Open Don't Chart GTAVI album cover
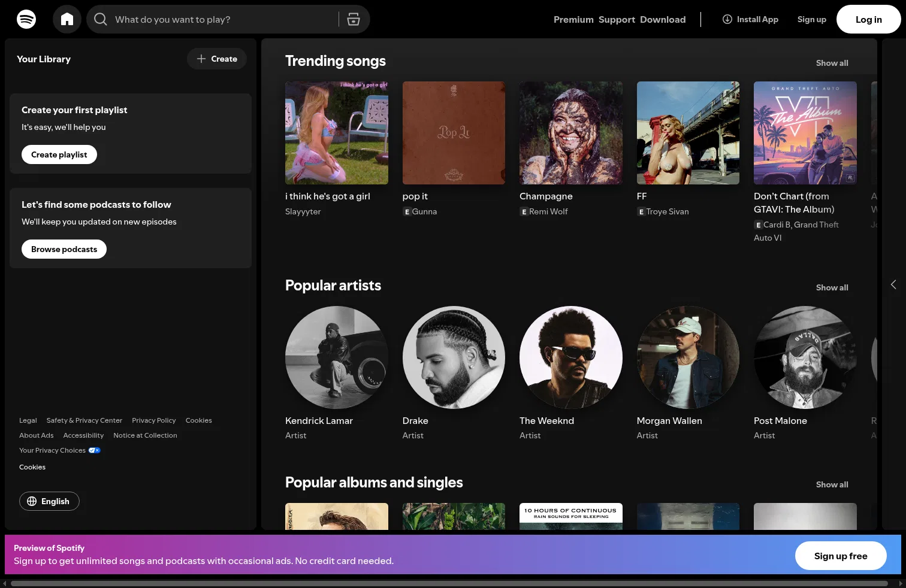Image resolution: width=906 pixels, height=588 pixels. point(805,133)
